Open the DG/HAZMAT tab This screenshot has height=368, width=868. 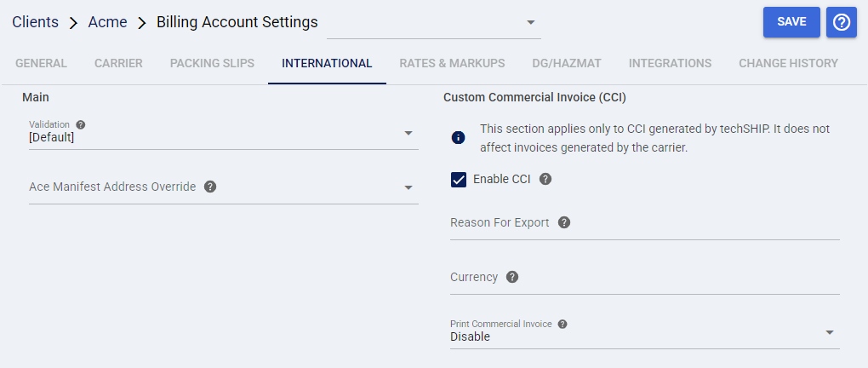[567, 64]
